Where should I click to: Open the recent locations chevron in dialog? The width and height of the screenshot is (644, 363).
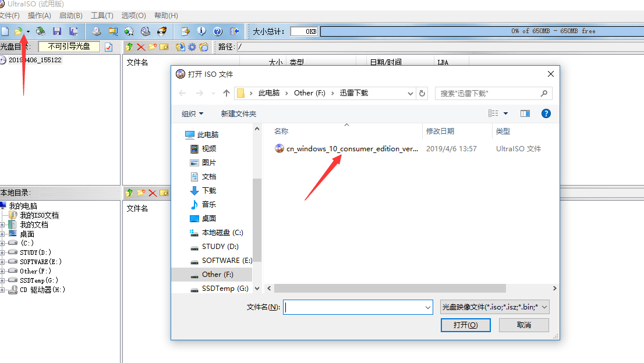(x=213, y=94)
